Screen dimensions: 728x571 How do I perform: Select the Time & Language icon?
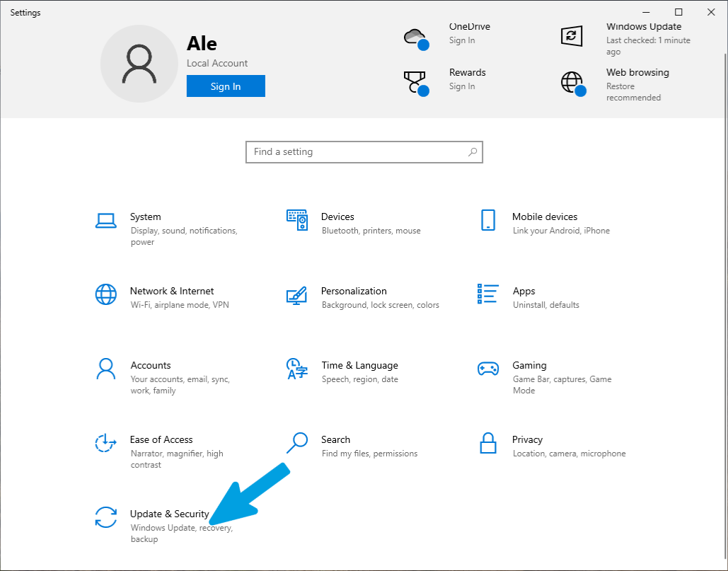coord(296,369)
